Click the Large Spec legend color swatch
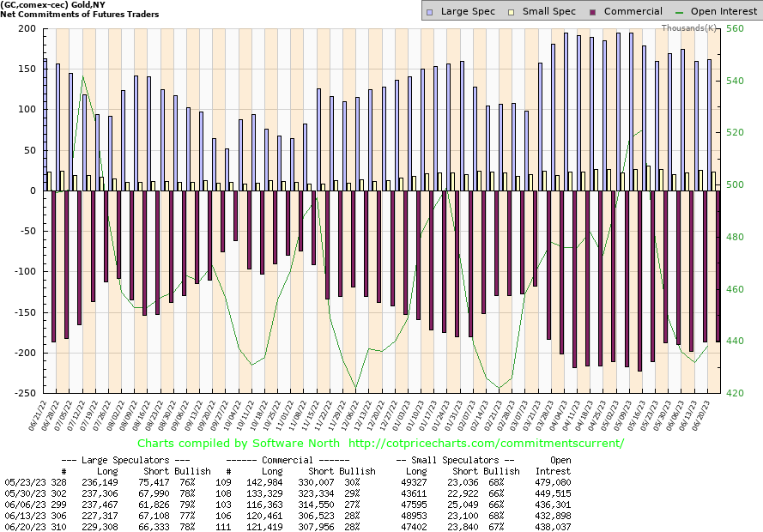Image resolution: width=763 pixels, height=532 pixels. [431, 12]
